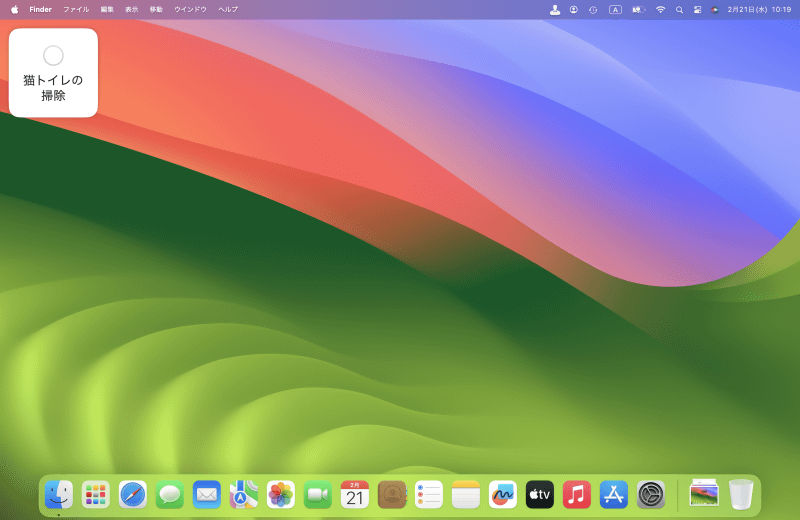Open Time Machine status in menu bar
Image resolution: width=800 pixels, height=520 pixels.
pyautogui.click(x=593, y=9)
